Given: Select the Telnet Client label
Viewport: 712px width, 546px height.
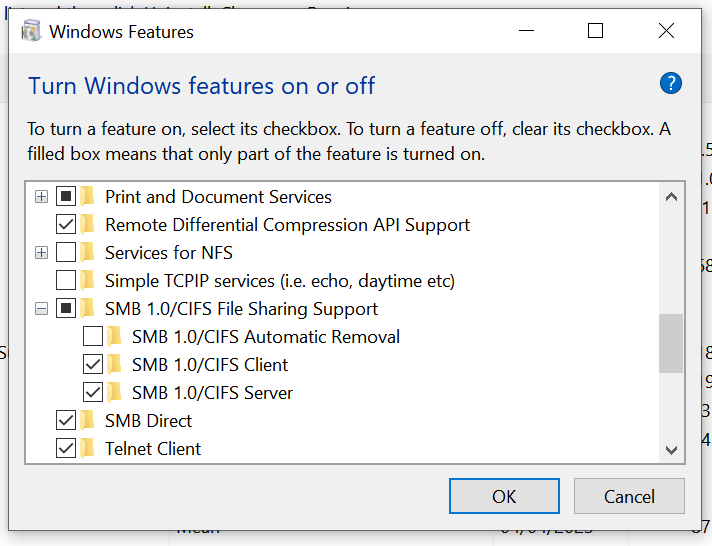Looking at the screenshot, I should click(x=153, y=449).
